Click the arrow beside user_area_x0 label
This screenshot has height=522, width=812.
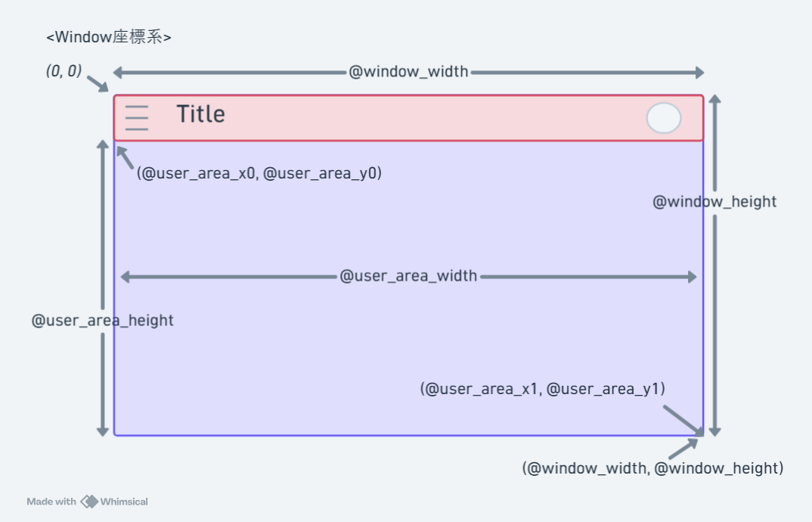click(125, 157)
